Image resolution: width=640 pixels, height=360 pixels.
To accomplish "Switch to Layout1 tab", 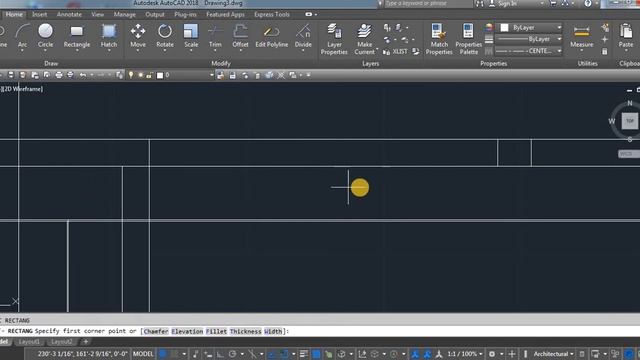I will 29,342.
